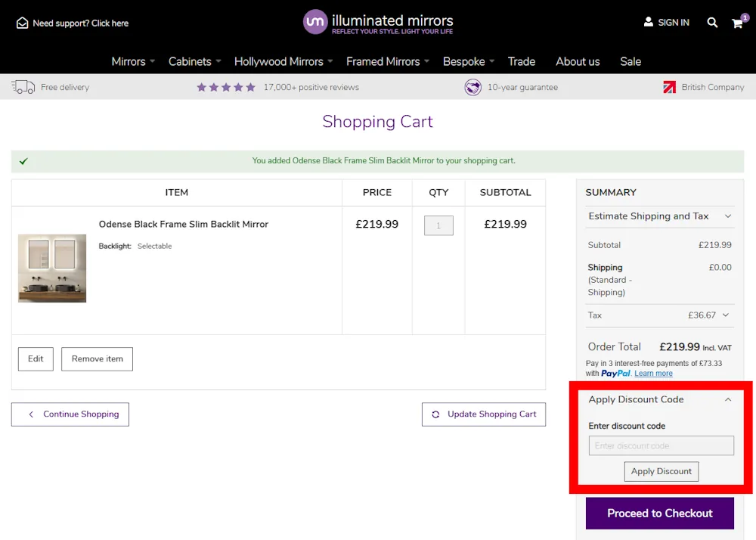Viewport: 756px width, 540px height.
Task: Click the illuminated mirrors logo
Action: point(378,21)
